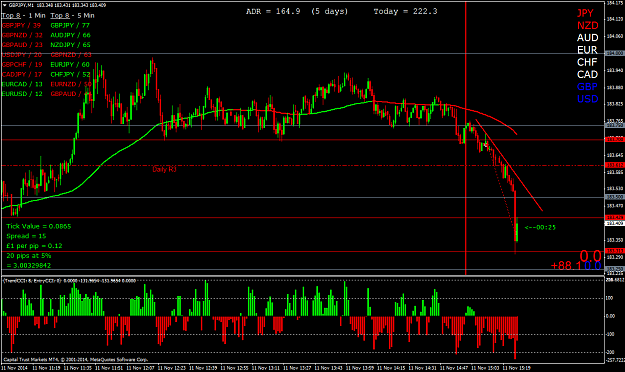Click the '£1 per pip = 0.12' line
625x372 pixels.
(34, 246)
